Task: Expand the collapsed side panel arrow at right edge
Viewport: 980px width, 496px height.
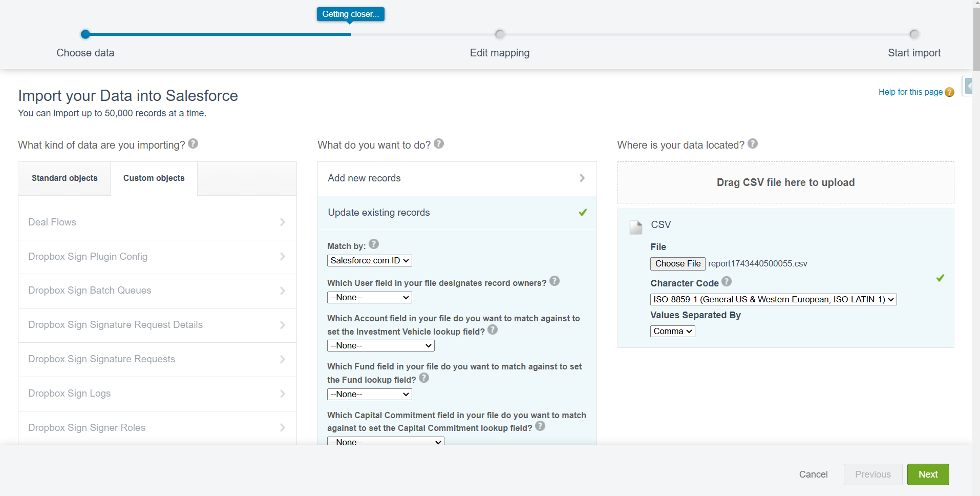Action: click(968, 86)
